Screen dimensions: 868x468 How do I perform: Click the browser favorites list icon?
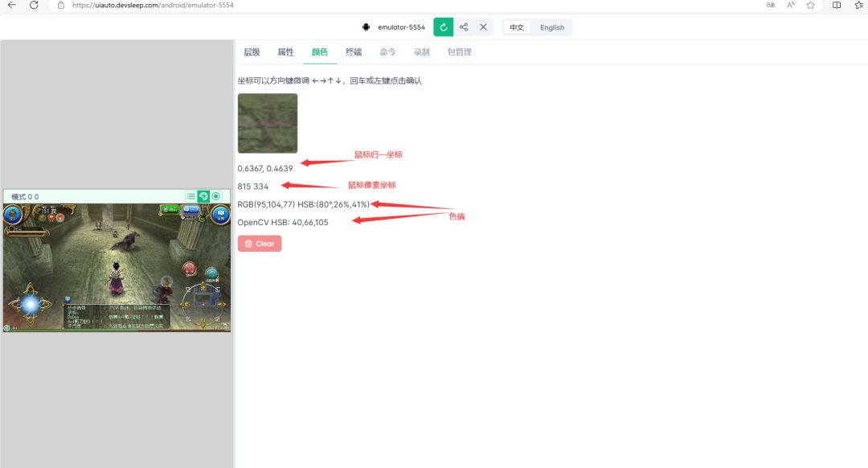click(859, 5)
